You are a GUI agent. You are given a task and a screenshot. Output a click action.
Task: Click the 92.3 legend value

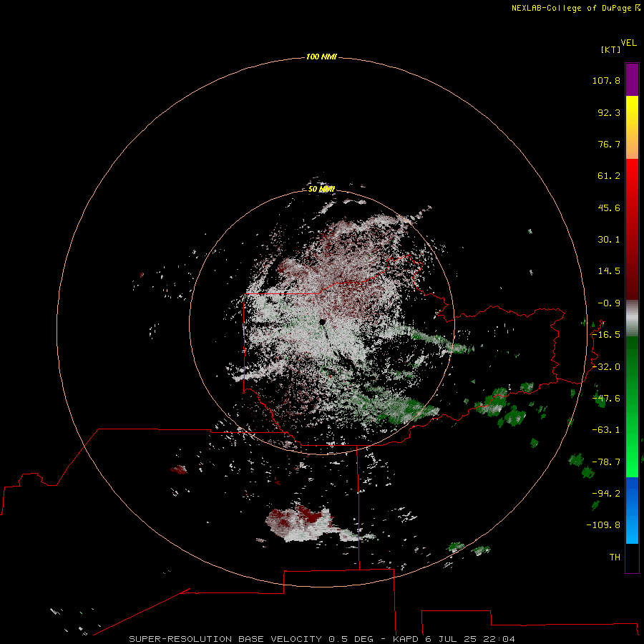609,112
